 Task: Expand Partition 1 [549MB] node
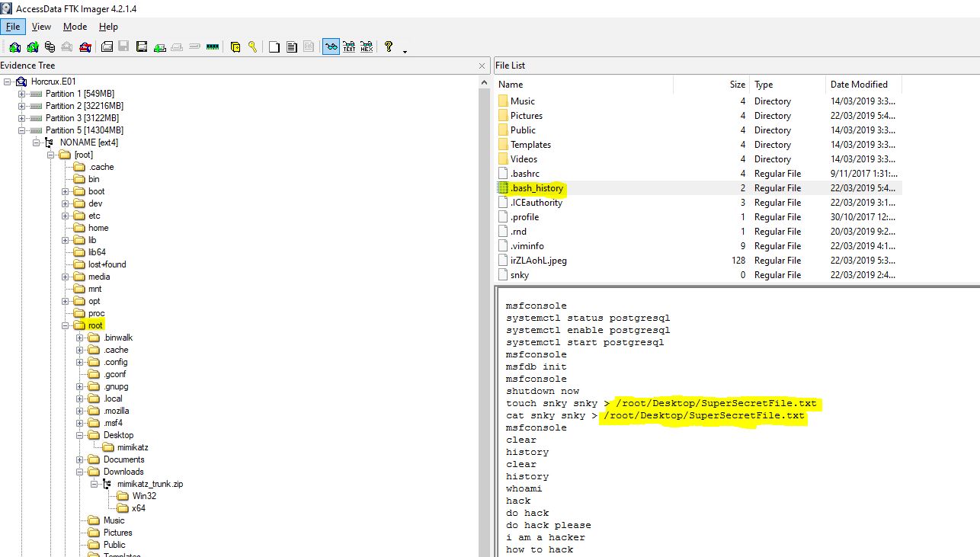point(21,94)
